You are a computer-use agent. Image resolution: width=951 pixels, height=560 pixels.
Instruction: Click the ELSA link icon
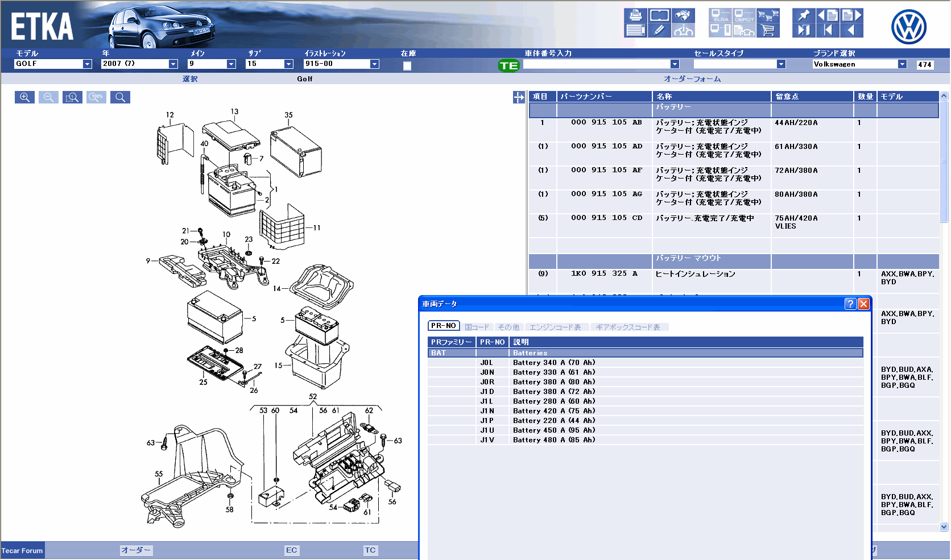coord(721,15)
